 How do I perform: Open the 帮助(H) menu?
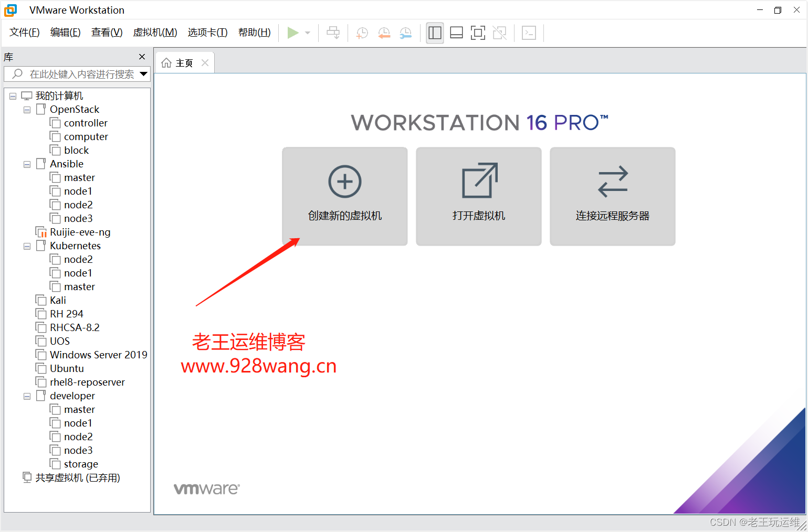[255, 33]
